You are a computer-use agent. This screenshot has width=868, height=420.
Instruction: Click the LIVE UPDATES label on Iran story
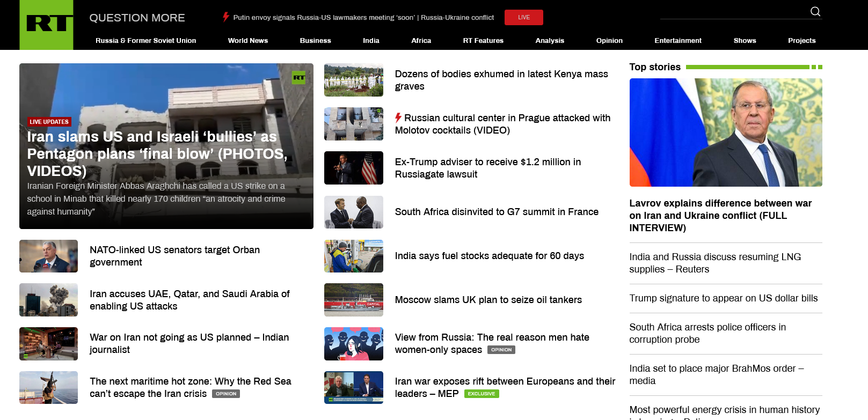tap(49, 122)
